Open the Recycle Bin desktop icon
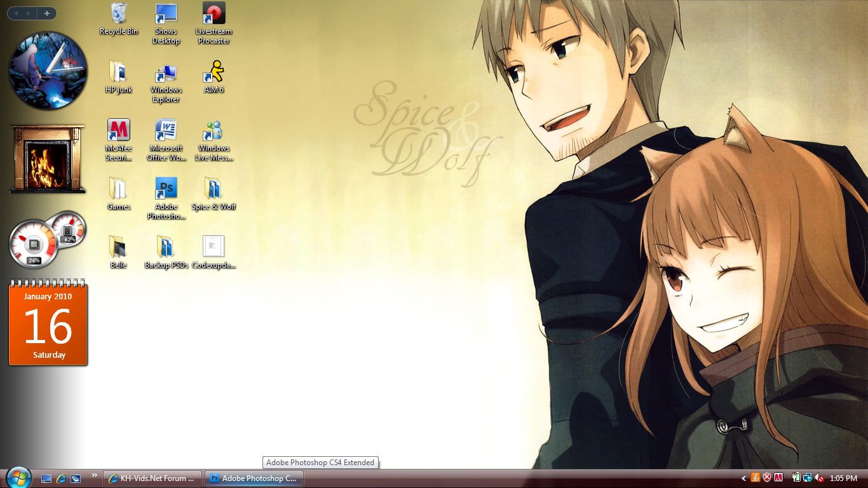The height and width of the screenshot is (488, 868). pos(119,18)
